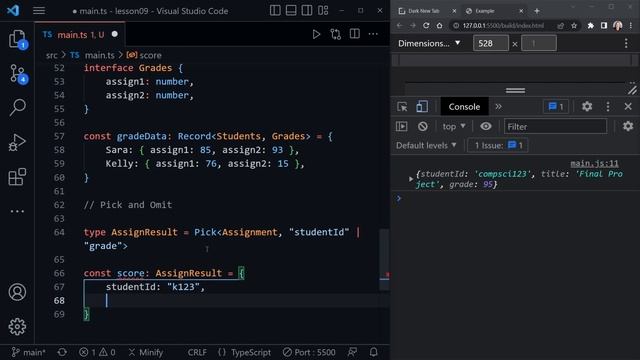
Task: Open a new browser tab
Action: pos(537,11)
